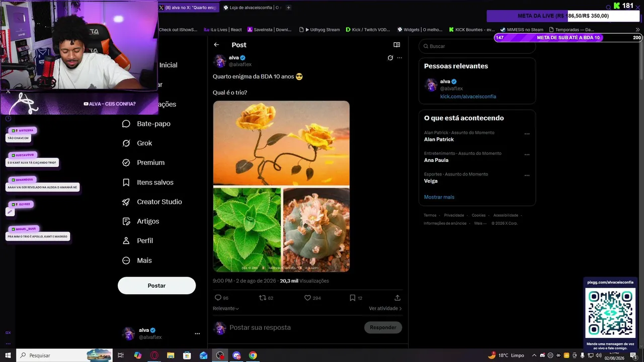Expand the Mais footer dropdown

coord(480,223)
